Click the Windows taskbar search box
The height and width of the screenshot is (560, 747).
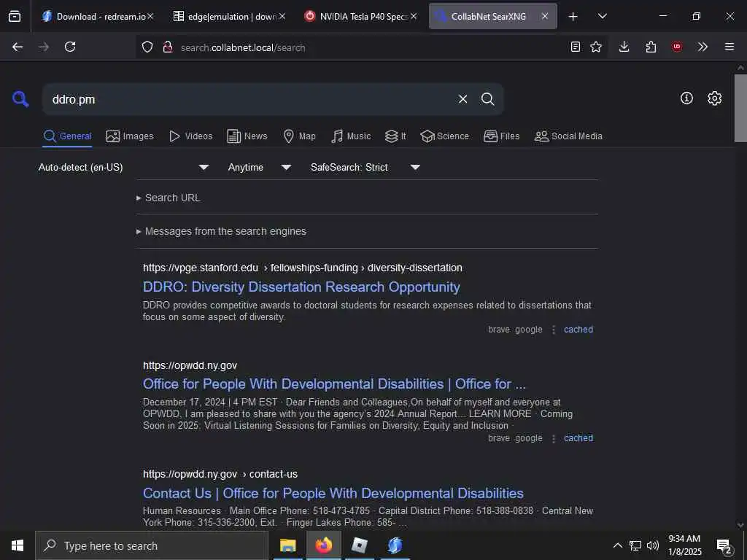(x=152, y=545)
